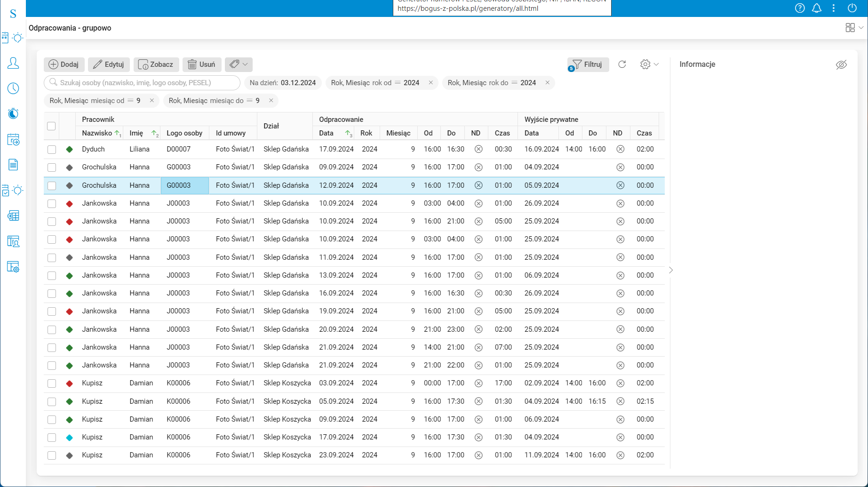The width and height of the screenshot is (868, 487).
Task: Click the 07:00 Czas cell for Jankowska
Action: pyautogui.click(x=503, y=347)
